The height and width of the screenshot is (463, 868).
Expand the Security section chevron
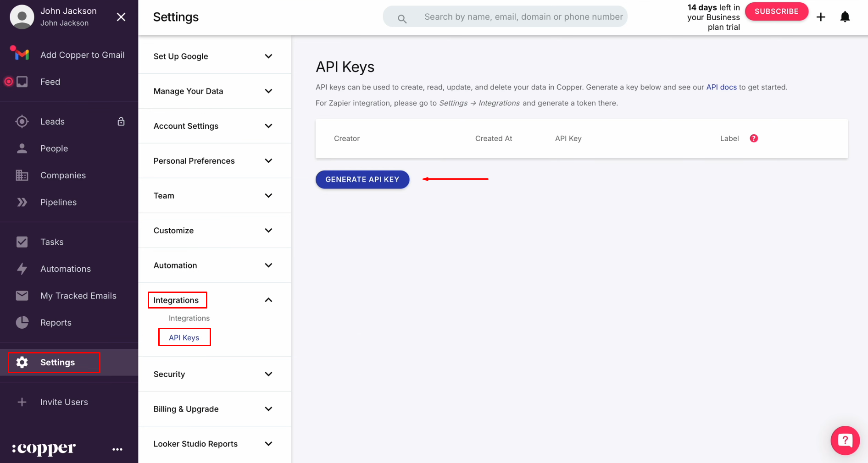click(x=269, y=374)
